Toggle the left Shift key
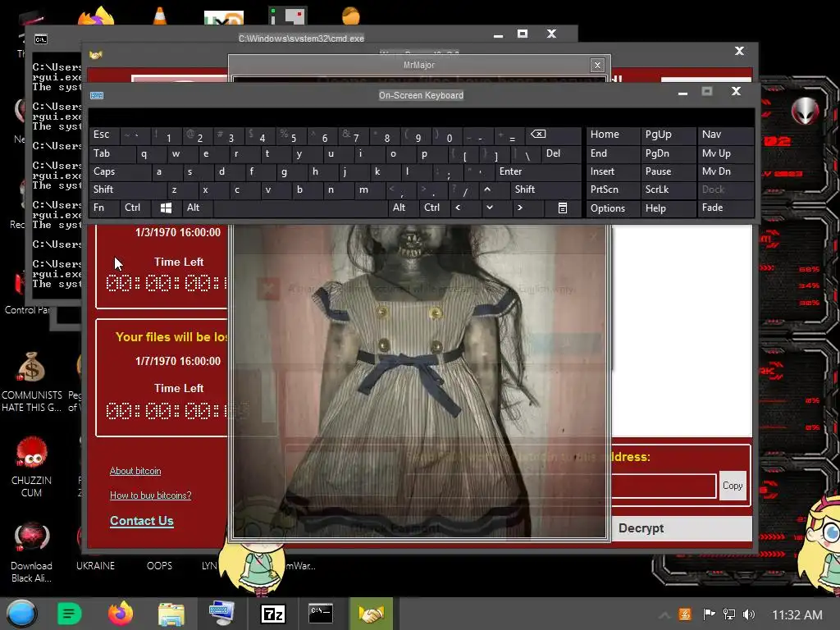The image size is (840, 630). [x=127, y=189]
